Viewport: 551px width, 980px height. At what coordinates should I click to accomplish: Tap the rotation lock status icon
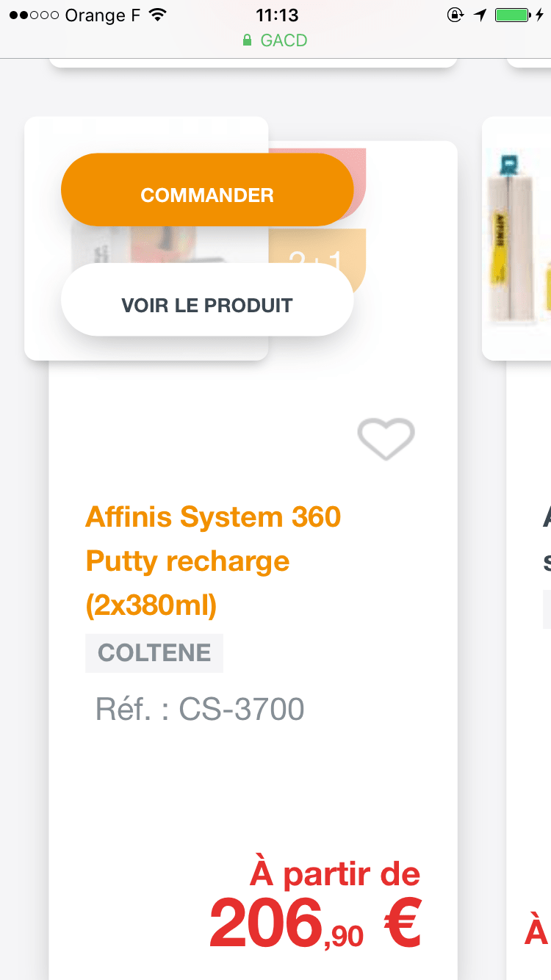(455, 15)
